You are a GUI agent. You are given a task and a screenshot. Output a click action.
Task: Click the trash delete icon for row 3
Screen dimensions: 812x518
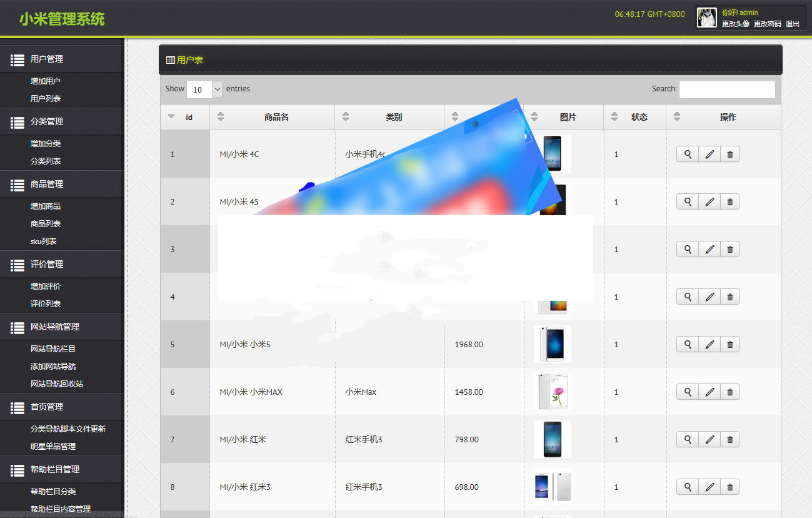pos(729,249)
